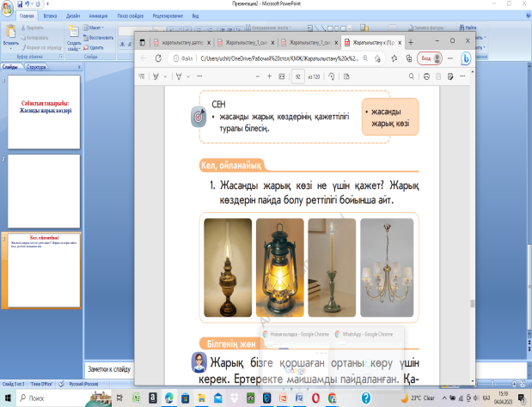Expand the clipboard group dialog launcher

pyautogui.click(x=61, y=57)
